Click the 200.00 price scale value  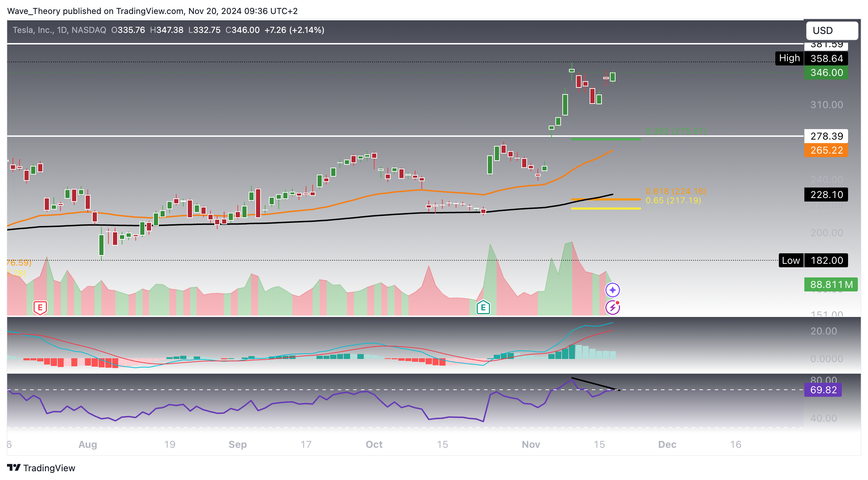tap(826, 233)
